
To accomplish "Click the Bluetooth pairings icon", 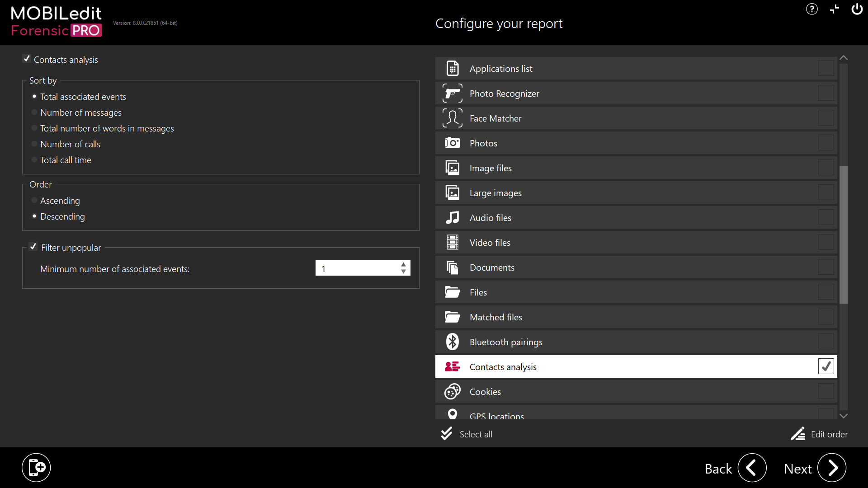I will tap(452, 342).
